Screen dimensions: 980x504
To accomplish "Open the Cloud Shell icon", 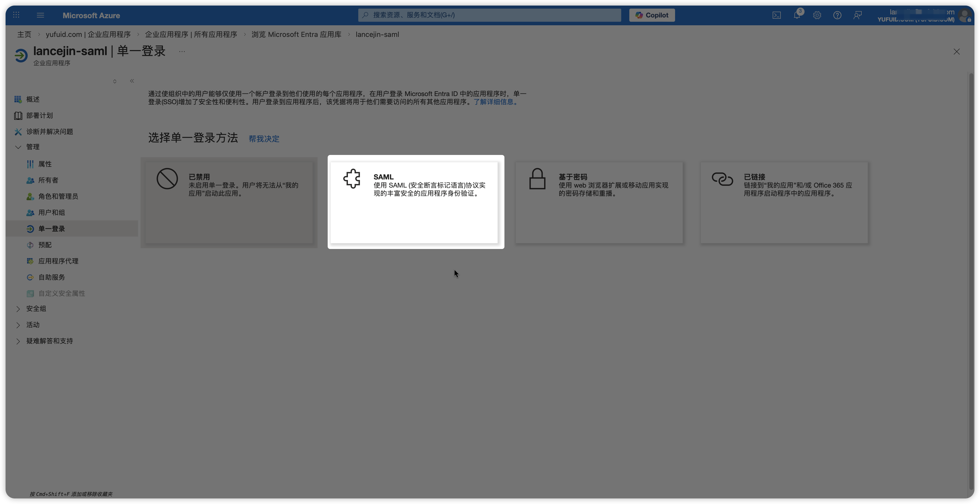I will (776, 15).
